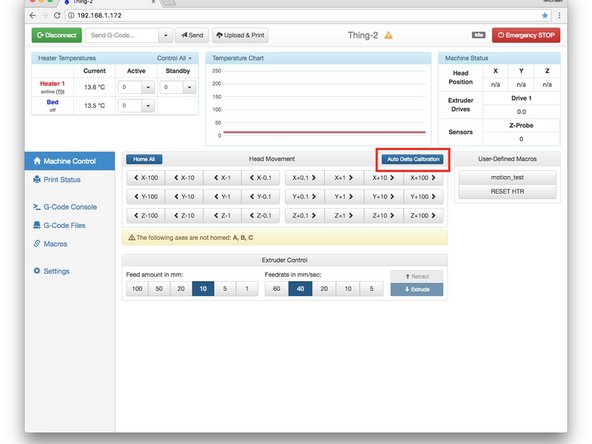This screenshot has height=444, width=592.
Task: Move head Z-100
Action: (146, 216)
